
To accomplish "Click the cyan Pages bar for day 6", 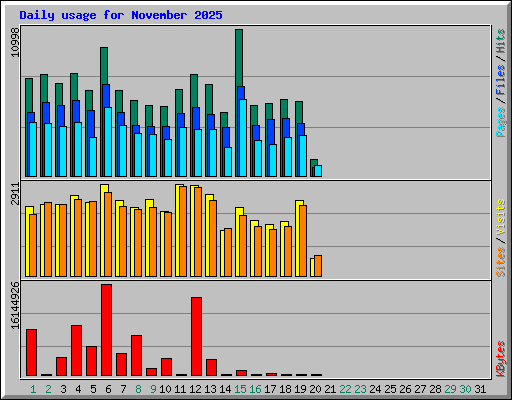I will 108,142.
